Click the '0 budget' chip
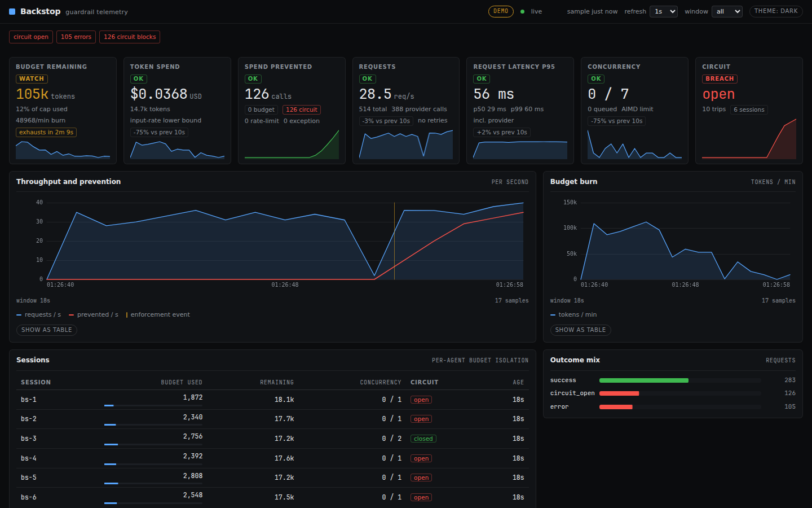Screen dimensions: 812x508 click(x=261, y=110)
